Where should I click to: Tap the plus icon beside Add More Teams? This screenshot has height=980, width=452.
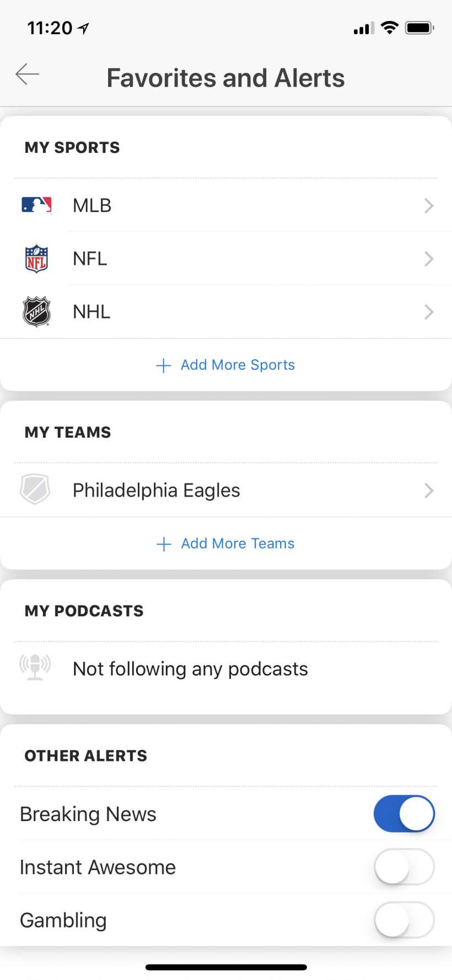164,544
